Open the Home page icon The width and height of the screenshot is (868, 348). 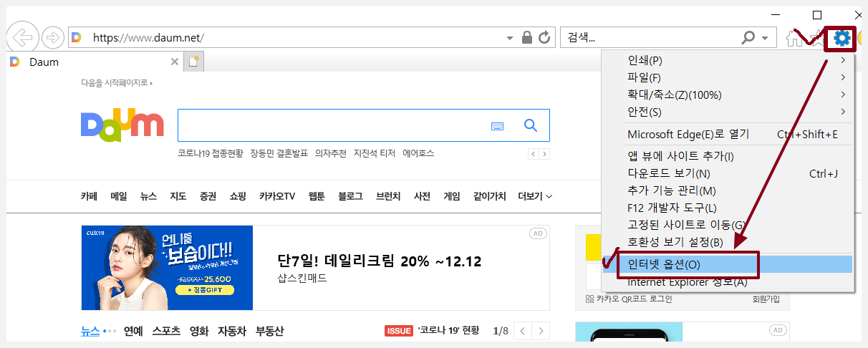click(x=794, y=38)
